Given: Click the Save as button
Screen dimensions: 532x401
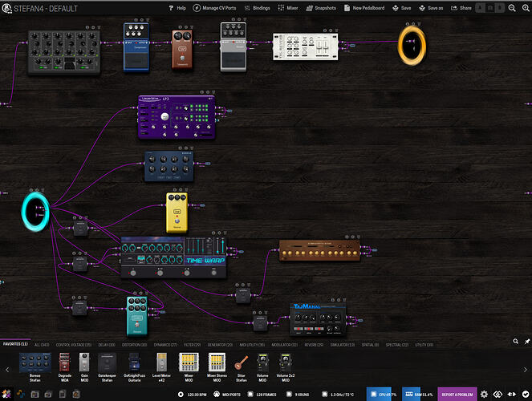Looking at the screenshot, I should click(431, 8).
